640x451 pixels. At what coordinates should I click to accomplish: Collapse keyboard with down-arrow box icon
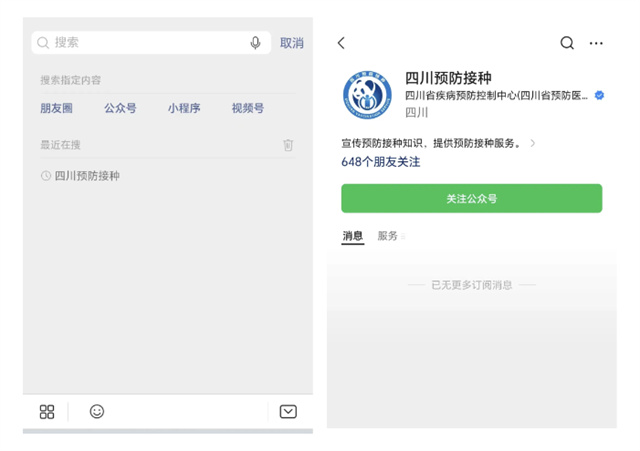[288, 411]
